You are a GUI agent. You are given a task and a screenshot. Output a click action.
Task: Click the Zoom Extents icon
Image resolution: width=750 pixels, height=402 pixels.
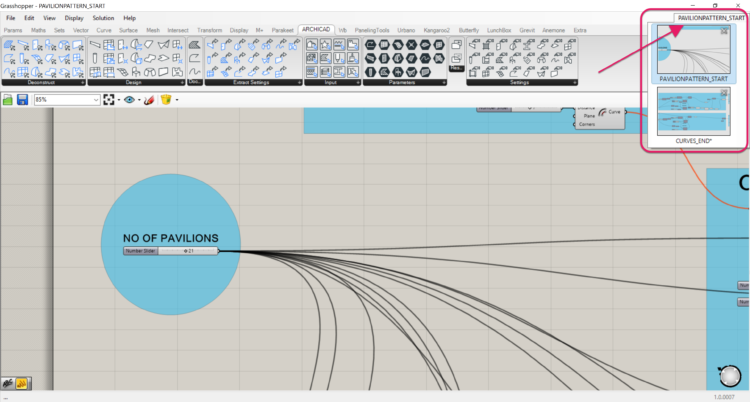tap(109, 100)
